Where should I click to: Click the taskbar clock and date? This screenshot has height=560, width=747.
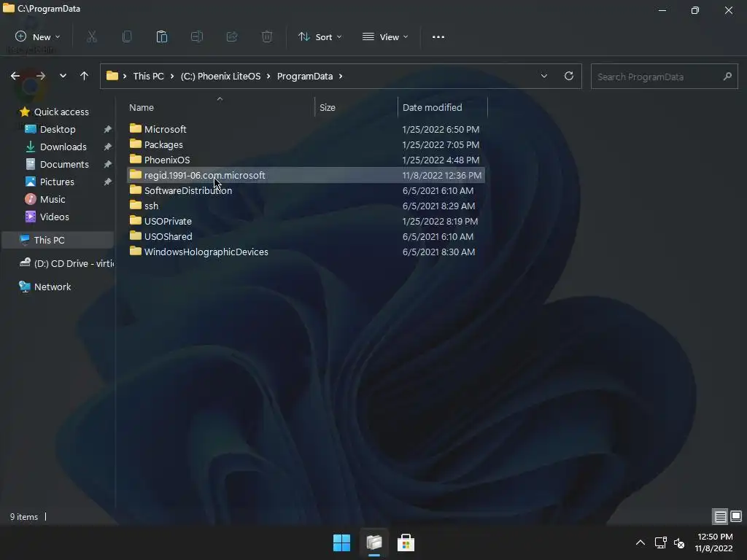(714, 542)
